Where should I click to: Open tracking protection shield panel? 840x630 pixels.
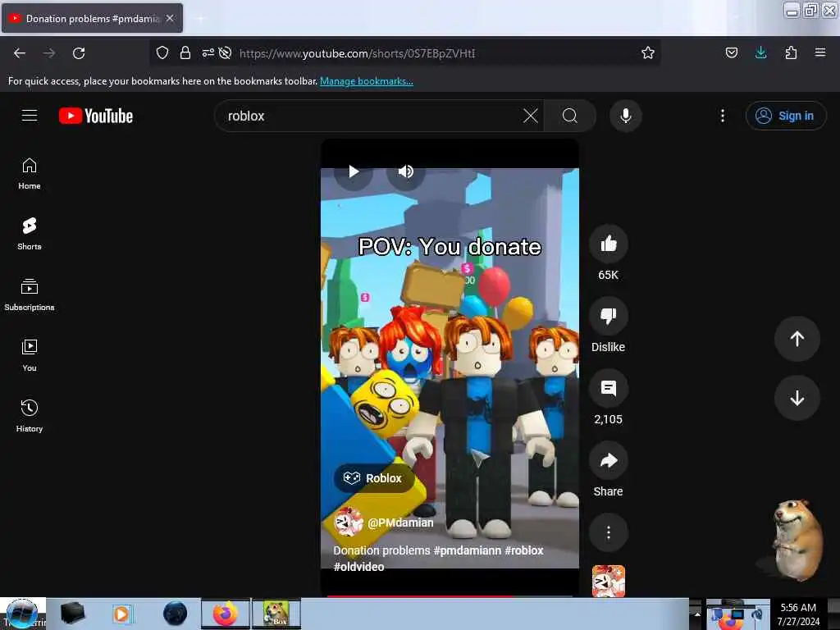click(x=162, y=52)
